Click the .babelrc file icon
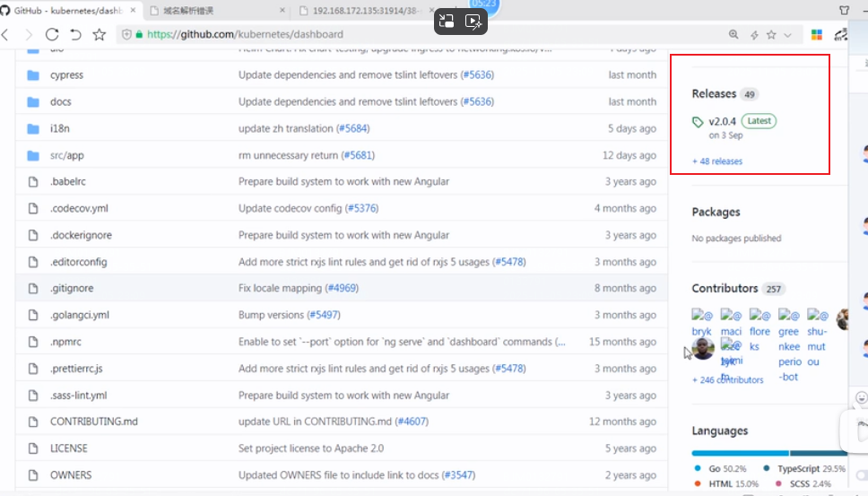868x496 pixels. click(33, 181)
